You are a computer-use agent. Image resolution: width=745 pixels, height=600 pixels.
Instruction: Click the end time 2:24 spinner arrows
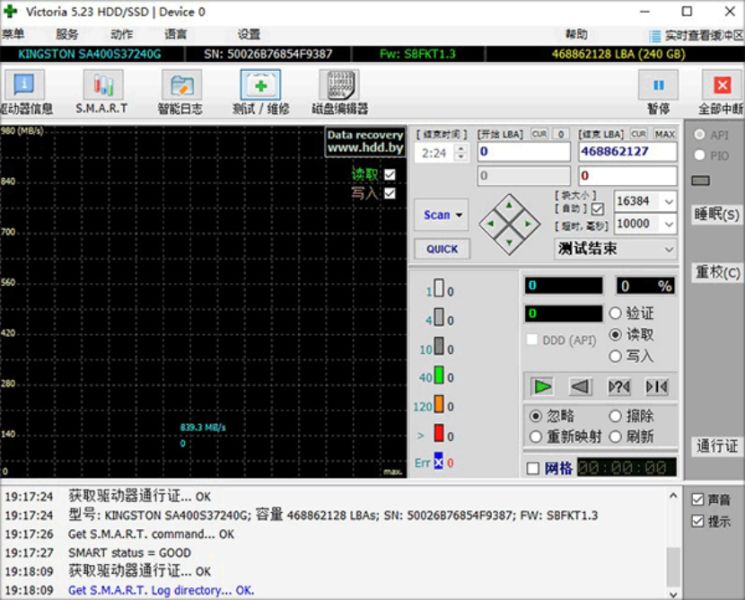tap(460, 153)
